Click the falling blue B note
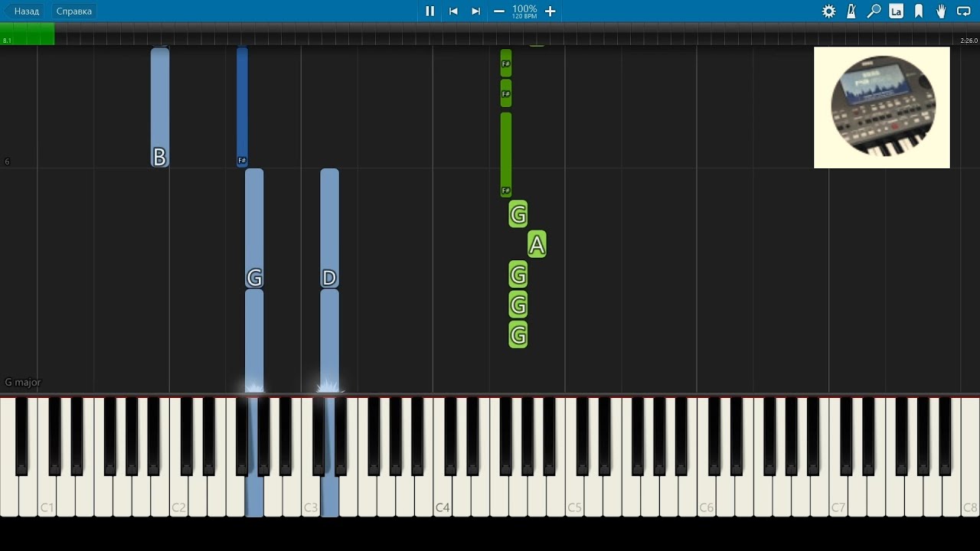This screenshot has width=980, height=551. pyautogui.click(x=159, y=107)
